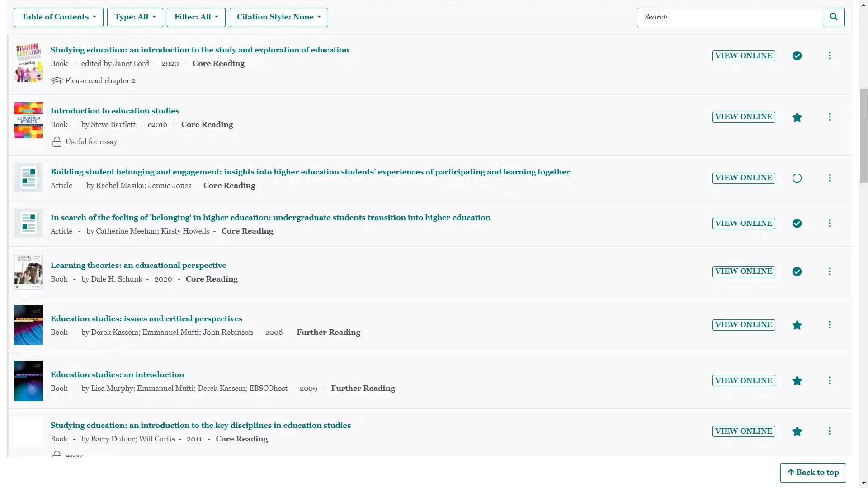Click the padlock icon next to 'Useful for essay'
This screenshot has height=488, width=868.
tap(57, 141)
